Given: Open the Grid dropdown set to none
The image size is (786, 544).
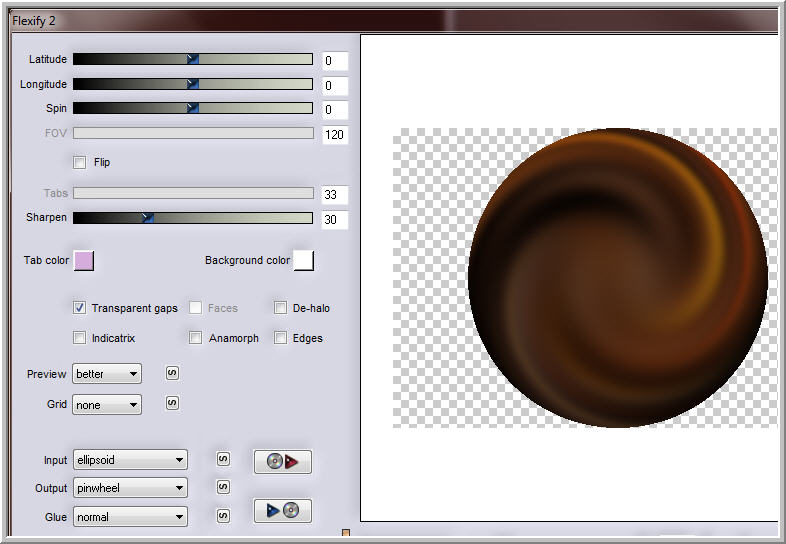Looking at the screenshot, I should (107, 405).
